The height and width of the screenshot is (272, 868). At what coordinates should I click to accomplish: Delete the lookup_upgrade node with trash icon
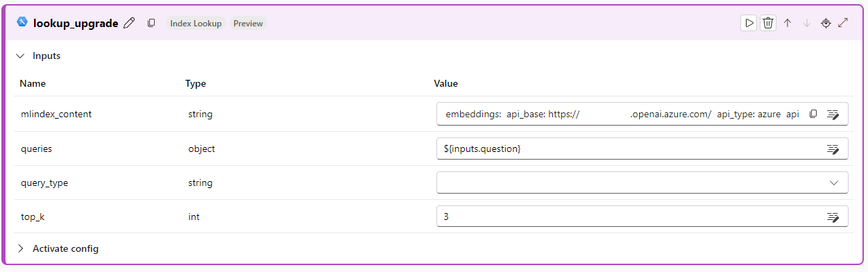click(x=768, y=23)
